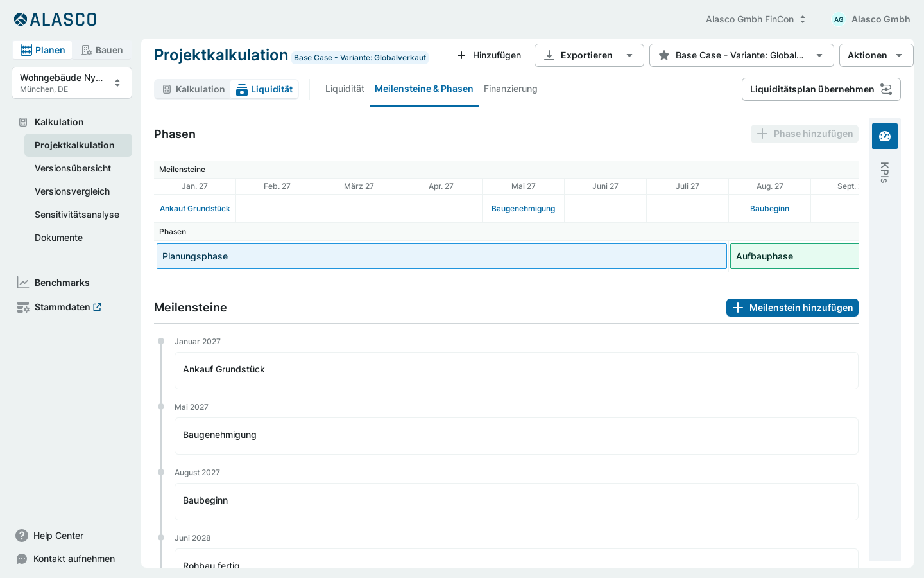The height and width of the screenshot is (578, 924).
Task: Click the Aug. 27 month column header
Action: coord(770,186)
